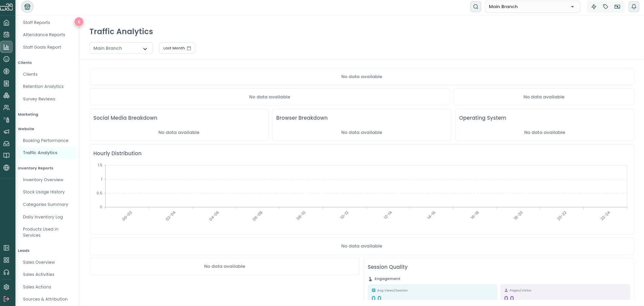Click the notification bell icon

634,7
